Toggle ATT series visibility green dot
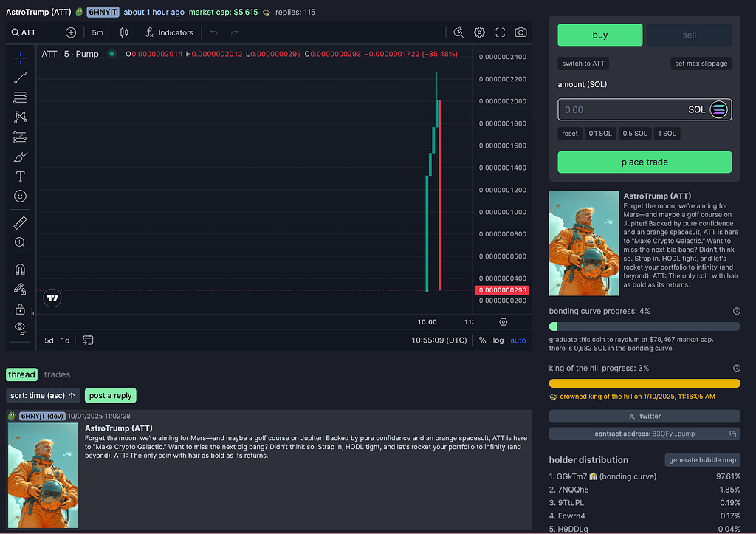The image size is (756, 534). coord(112,53)
